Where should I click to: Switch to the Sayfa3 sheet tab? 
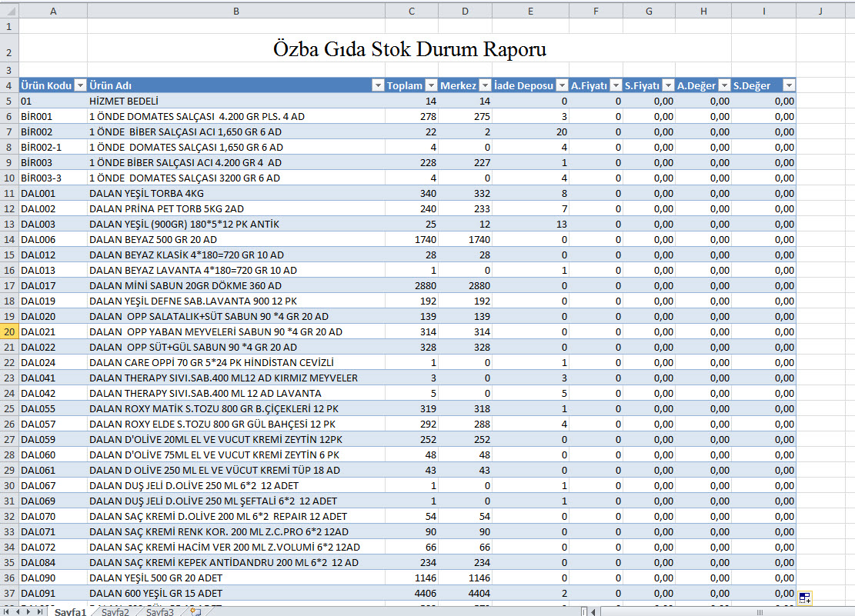coord(160,611)
